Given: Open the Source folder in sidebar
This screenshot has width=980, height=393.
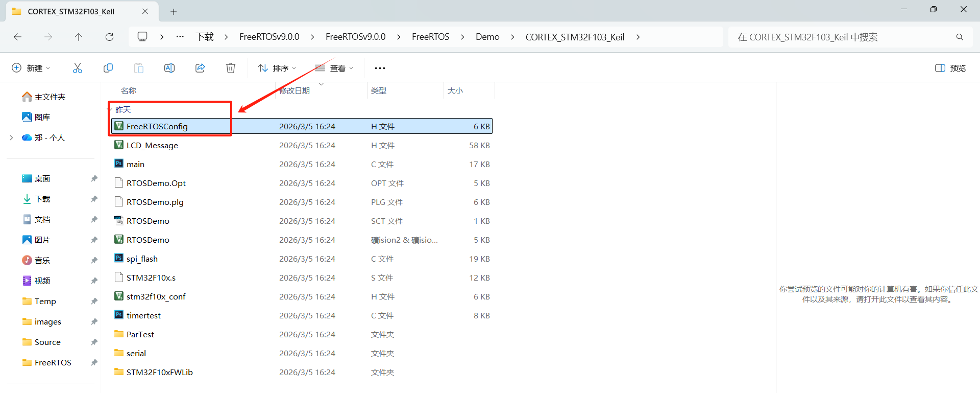Looking at the screenshot, I should pyautogui.click(x=41, y=342).
